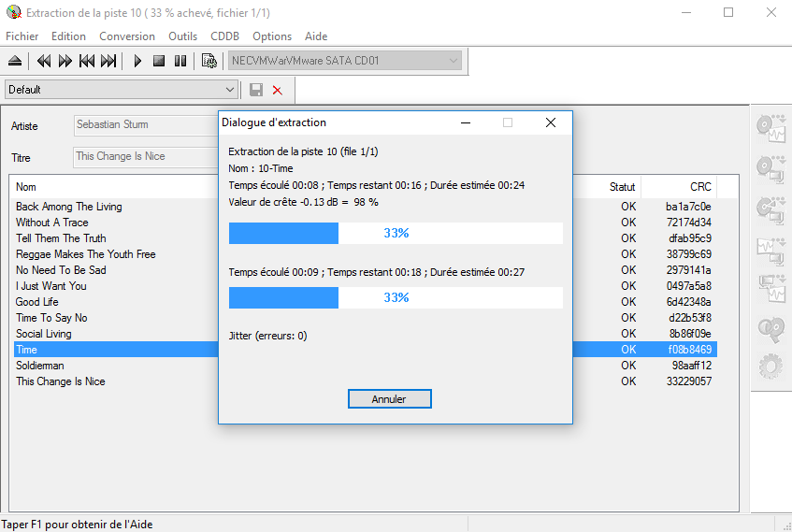
Task: Expand the Default profile dropdown
Action: click(230, 90)
